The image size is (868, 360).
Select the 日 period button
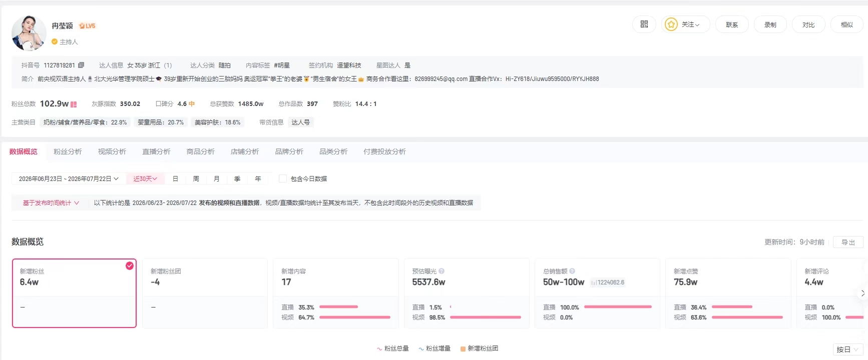pyautogui.click(x=175, y=178)
